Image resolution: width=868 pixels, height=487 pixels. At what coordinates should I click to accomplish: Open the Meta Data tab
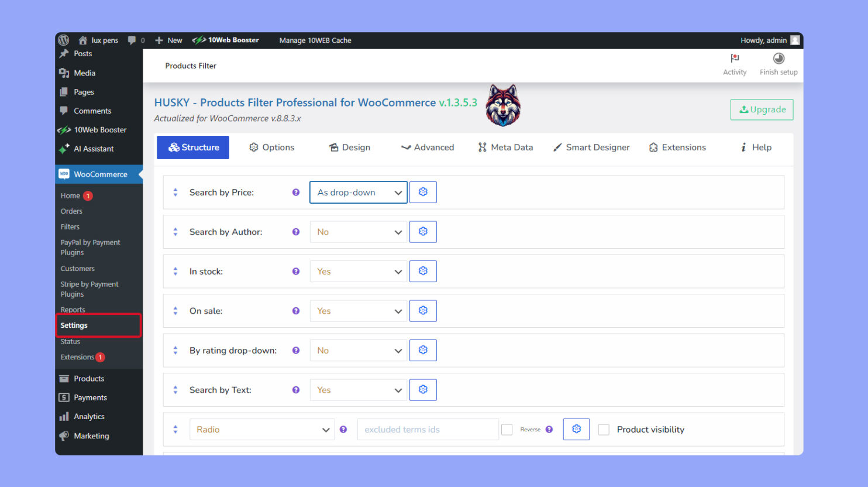(505, 148)
